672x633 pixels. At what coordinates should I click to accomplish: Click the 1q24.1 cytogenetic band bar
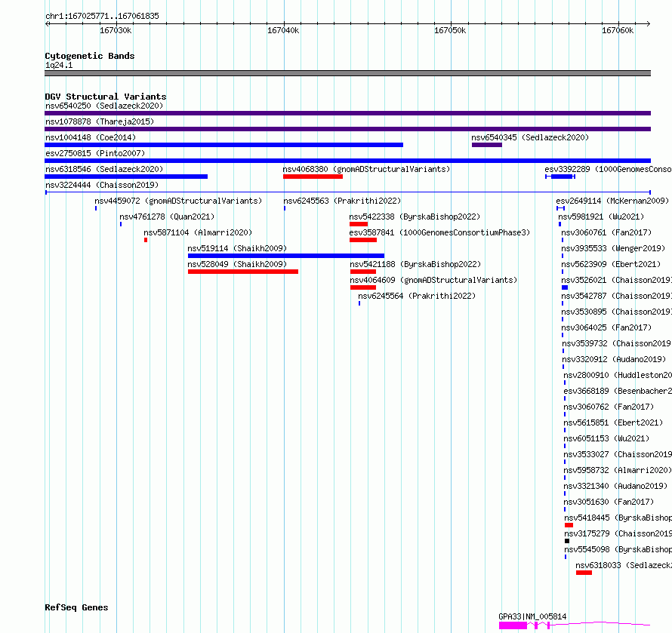[x=347, y=73]
